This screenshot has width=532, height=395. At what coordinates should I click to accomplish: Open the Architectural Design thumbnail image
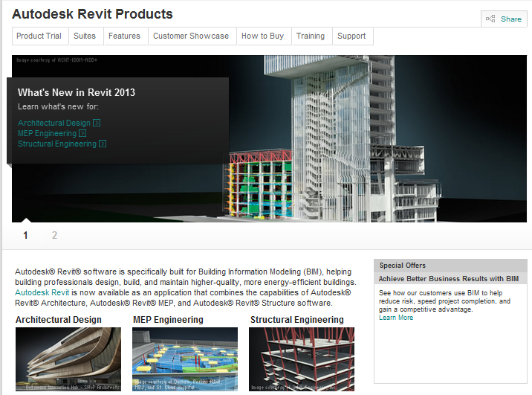point(68,359)
